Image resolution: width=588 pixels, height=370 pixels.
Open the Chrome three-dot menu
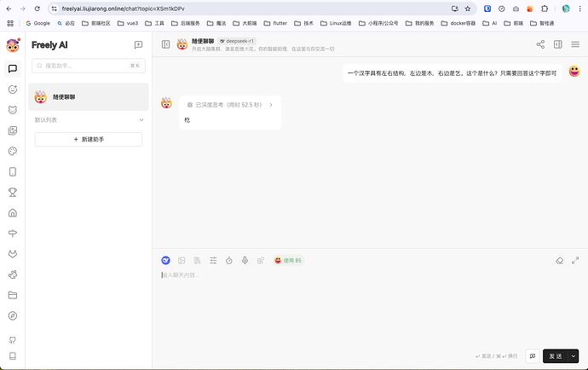tap(579, 9)
